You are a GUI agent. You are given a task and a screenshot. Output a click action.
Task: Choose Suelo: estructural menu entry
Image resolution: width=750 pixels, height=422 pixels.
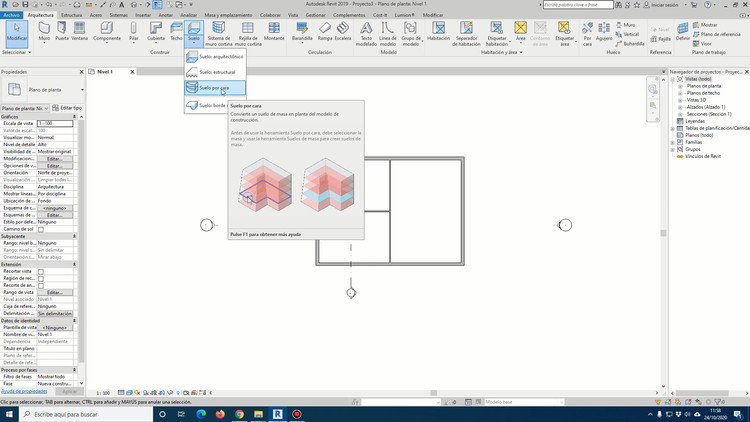(x=215, y=72)
